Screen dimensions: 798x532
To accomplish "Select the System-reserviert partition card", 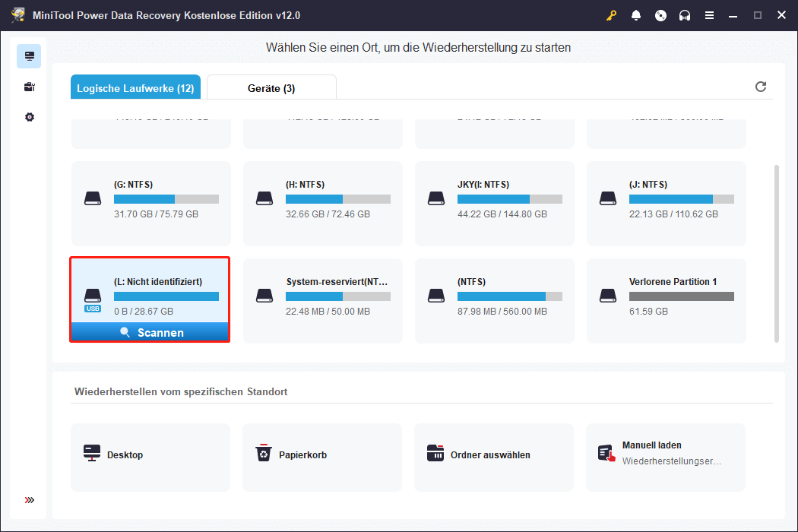I will pyautogui.click(x=323, y=300).
